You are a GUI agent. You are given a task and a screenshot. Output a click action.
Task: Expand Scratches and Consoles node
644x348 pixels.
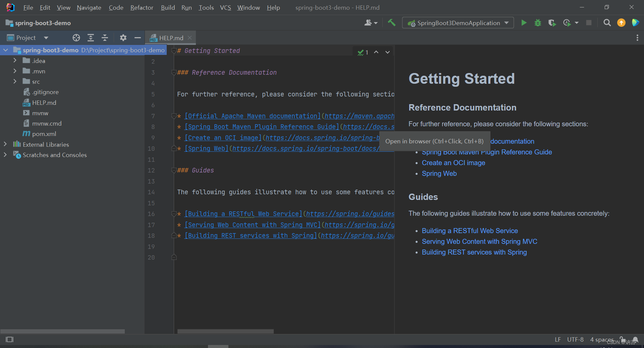coord(5,155)
